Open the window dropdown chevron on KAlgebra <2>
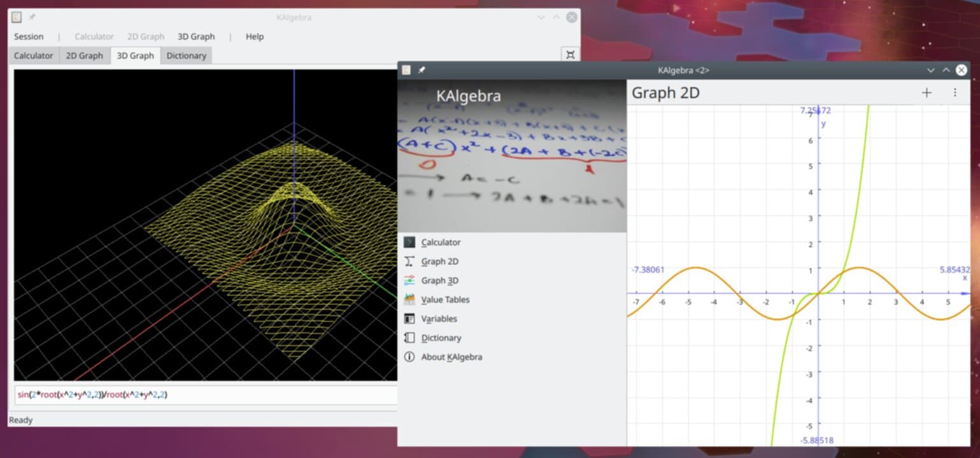Image resolution: width=980 pixels, height=458 pixels. pyautogui.click(x=931, y=70)
